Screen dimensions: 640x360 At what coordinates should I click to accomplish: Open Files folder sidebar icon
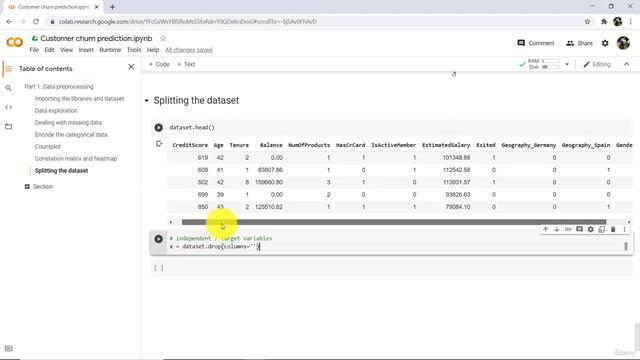pos(9,127)
